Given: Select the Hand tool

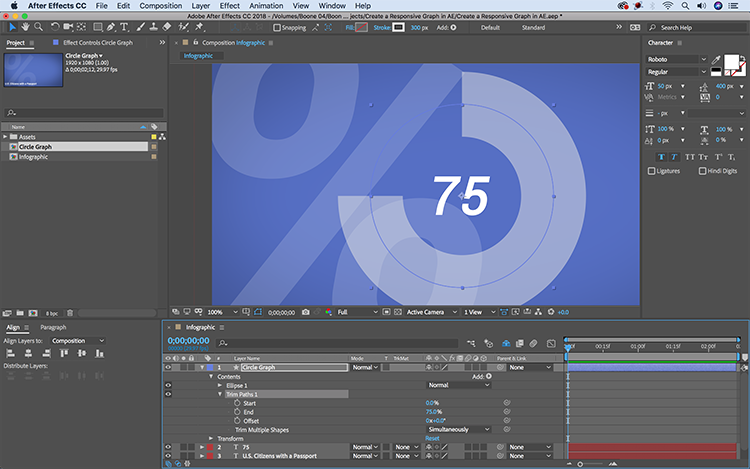Looking at the screenshot, I should click(25, 28).
